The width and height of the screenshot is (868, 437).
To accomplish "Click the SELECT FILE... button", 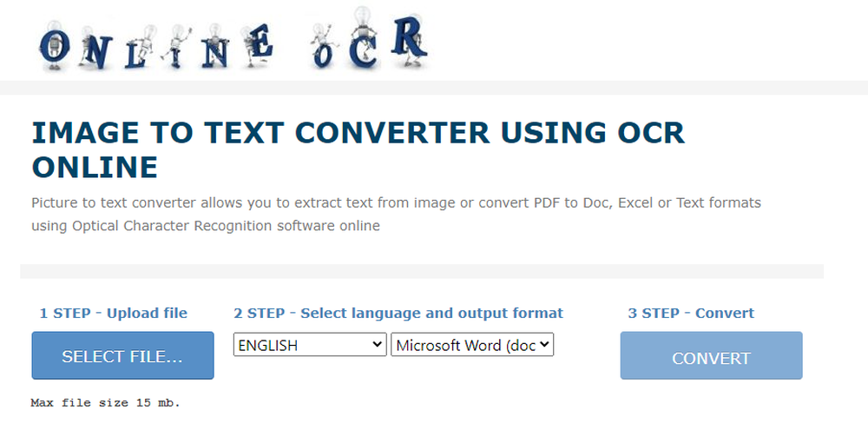I will pos(123,355).
